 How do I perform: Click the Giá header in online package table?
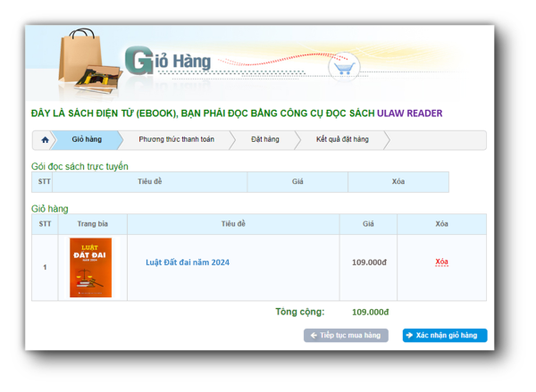point(297,182)
